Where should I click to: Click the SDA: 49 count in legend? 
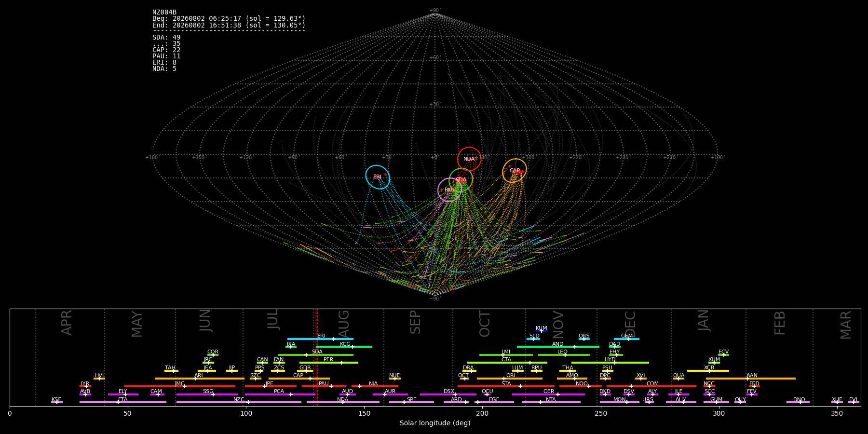(166, 37)
